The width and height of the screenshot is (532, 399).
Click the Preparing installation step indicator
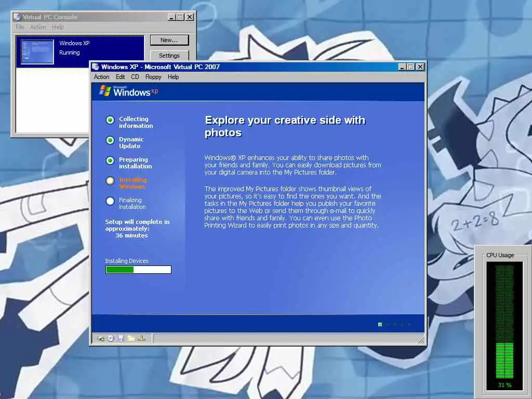coord(110,161)
